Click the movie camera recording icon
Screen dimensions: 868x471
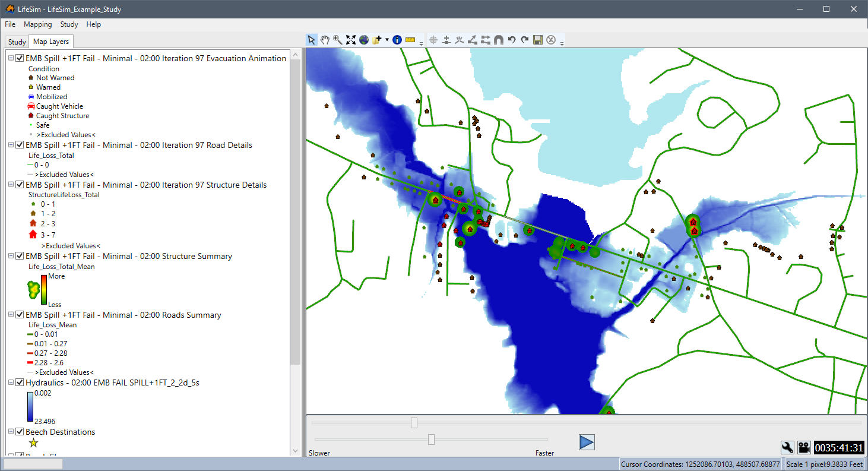804,447
